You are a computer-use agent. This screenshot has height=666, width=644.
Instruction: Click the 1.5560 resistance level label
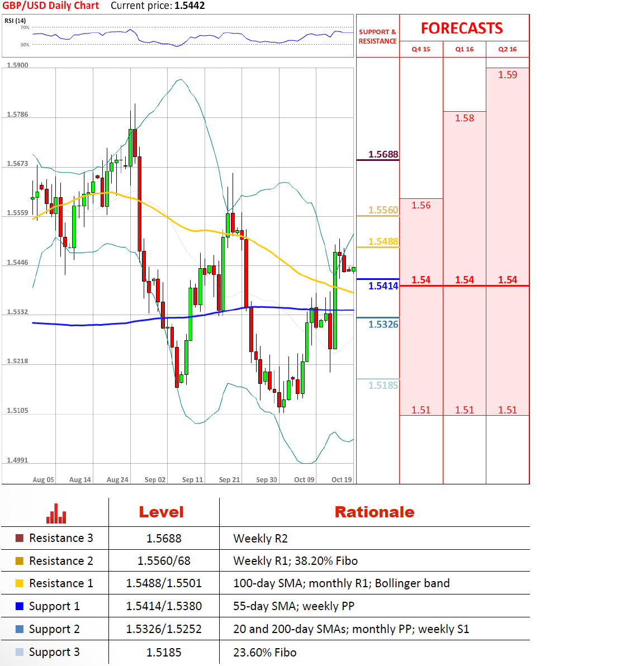pos(383,210)
